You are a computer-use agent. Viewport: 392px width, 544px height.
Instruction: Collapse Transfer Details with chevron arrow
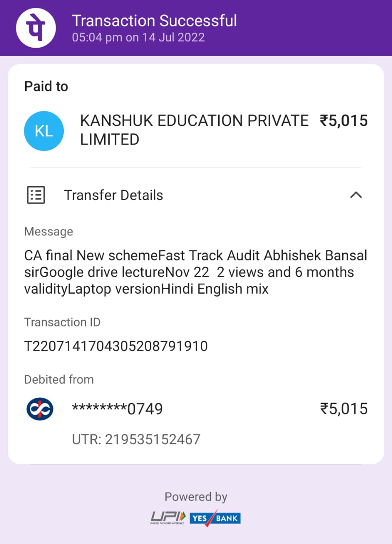[x=355, y=195]
